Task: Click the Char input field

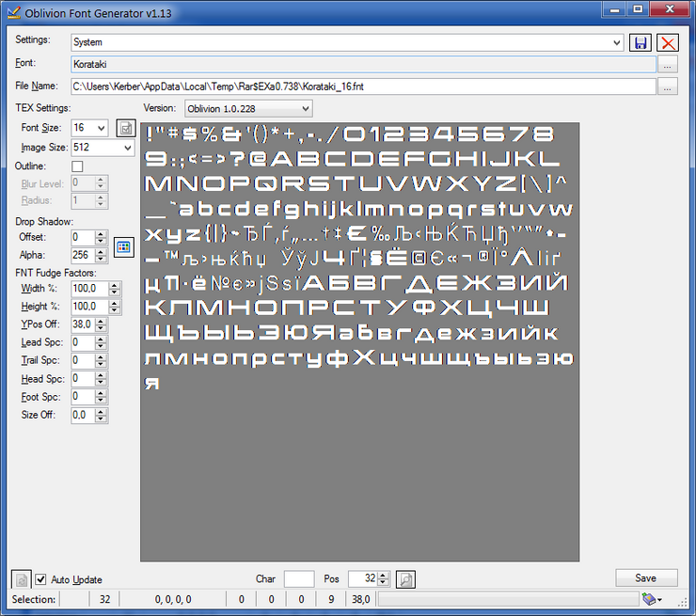Action: pos(299,579)
